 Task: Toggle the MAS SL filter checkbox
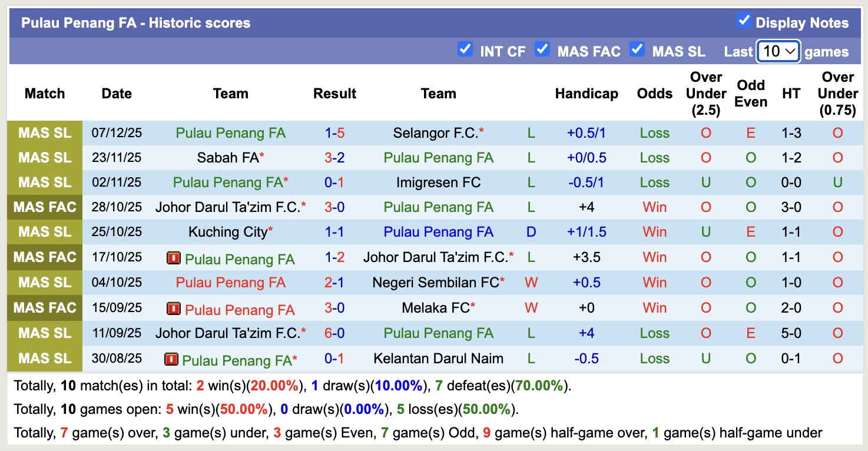637,50
